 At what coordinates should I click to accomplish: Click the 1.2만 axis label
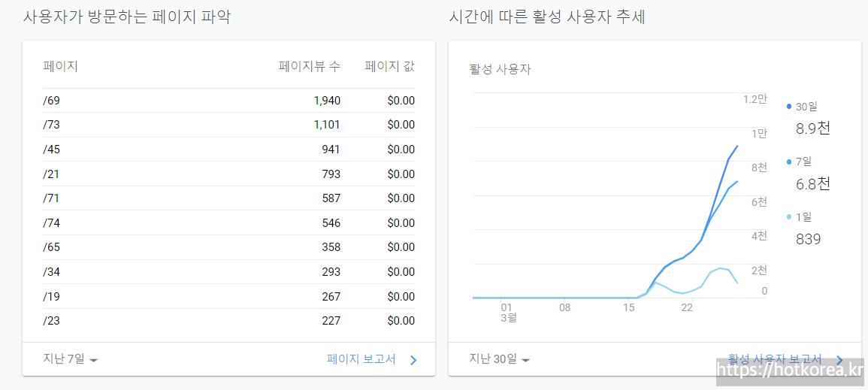pos(755,100)
